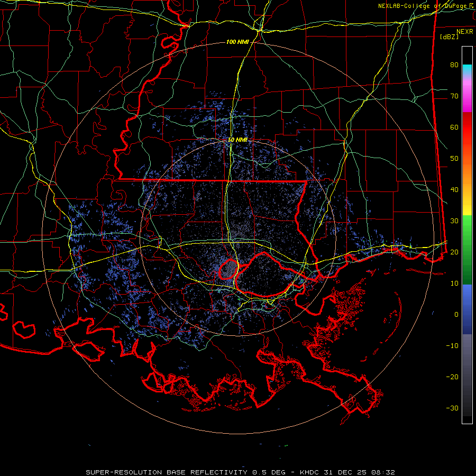The height and width of the screenshot is (476, 476).
Task: Click the KHDC station identifier in the caption
Action: tap(309, 472)
